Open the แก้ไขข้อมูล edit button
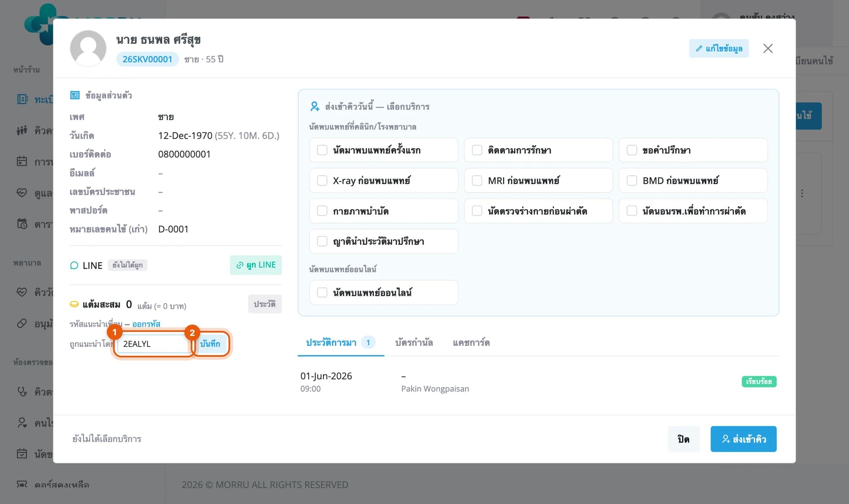Image resolution: width=849 pixels, height=504 pixels. 719,48
